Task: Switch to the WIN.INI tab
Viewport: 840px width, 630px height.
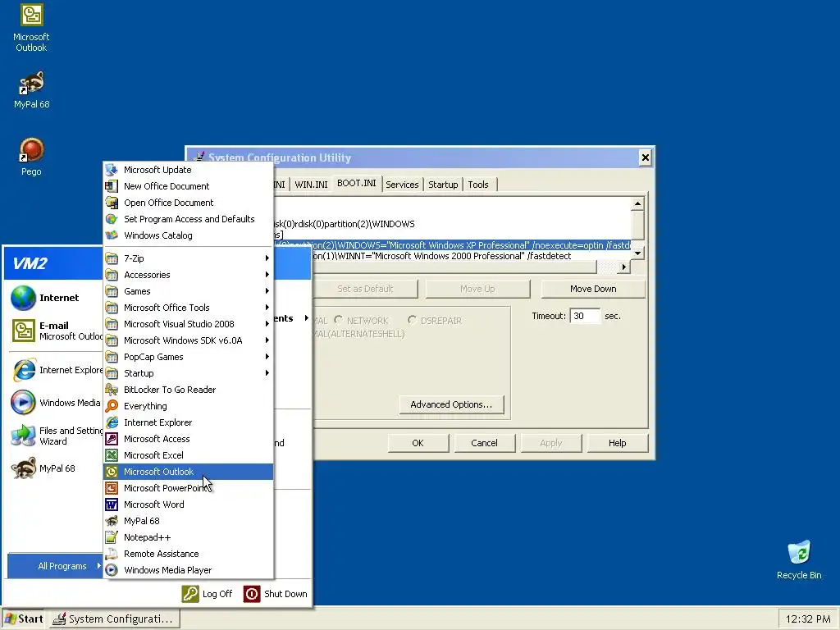Action: (311, 185)
